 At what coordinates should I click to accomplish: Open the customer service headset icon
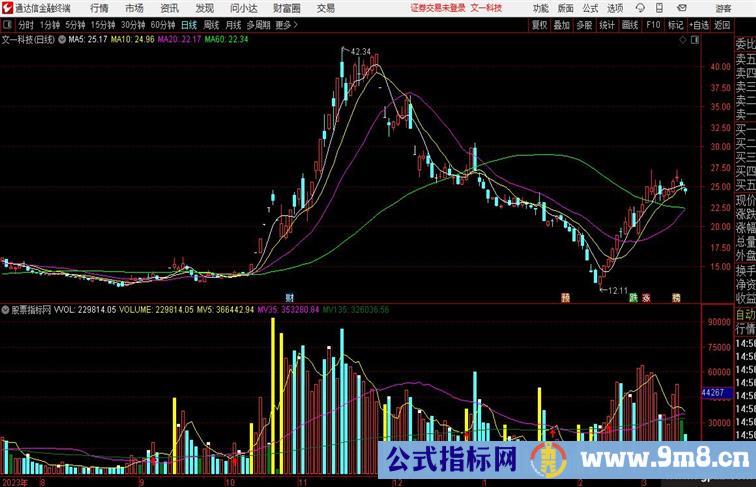[x=640, y=8]
